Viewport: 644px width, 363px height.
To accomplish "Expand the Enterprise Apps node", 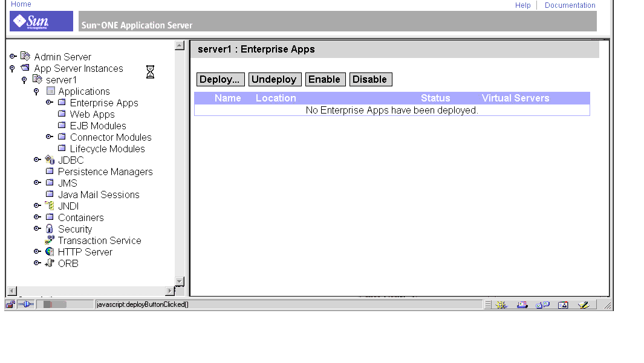I will 50,102.
